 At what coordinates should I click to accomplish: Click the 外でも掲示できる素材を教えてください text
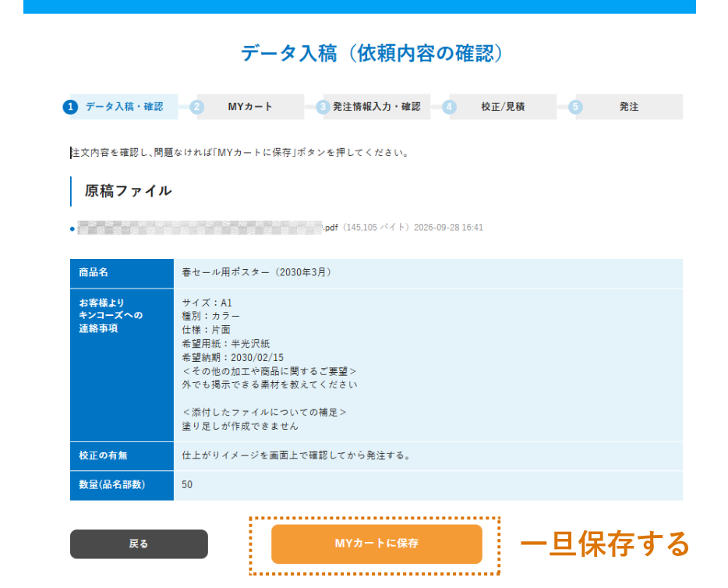tap(270, 384)
